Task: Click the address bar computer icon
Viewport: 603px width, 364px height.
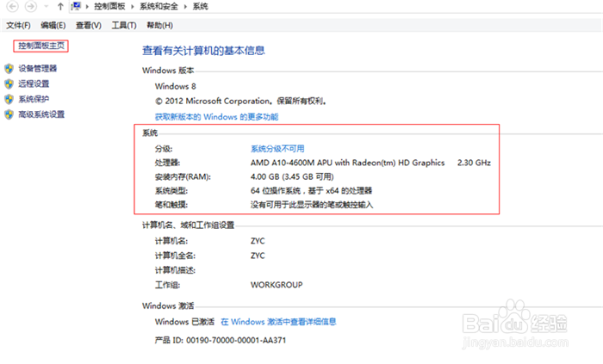Action: [77, 6]
